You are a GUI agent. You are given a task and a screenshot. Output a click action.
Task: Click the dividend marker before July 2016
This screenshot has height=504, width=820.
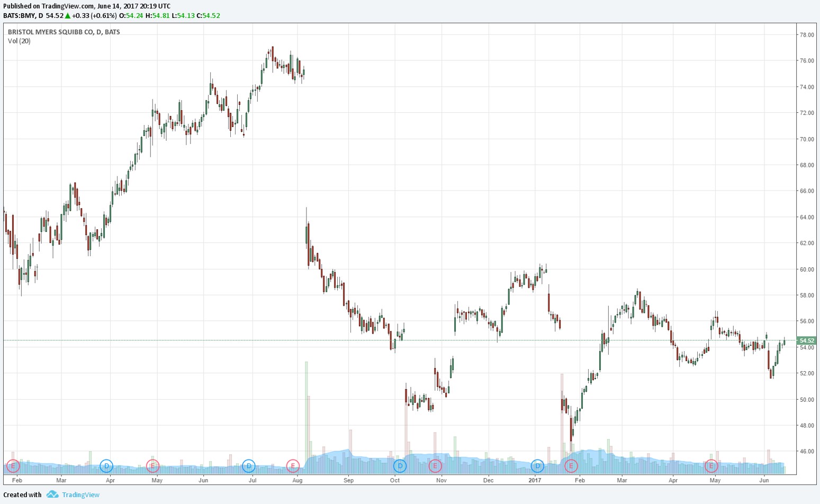[x=248, y=466]
